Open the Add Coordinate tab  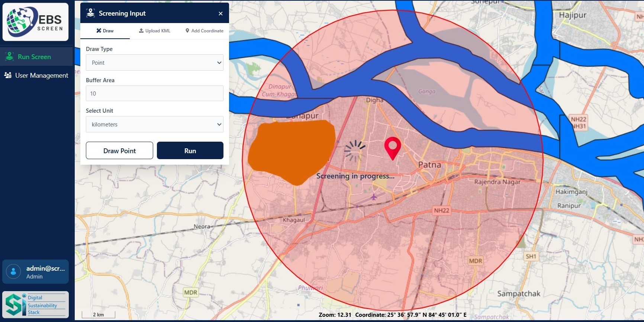tap(204, 31)
